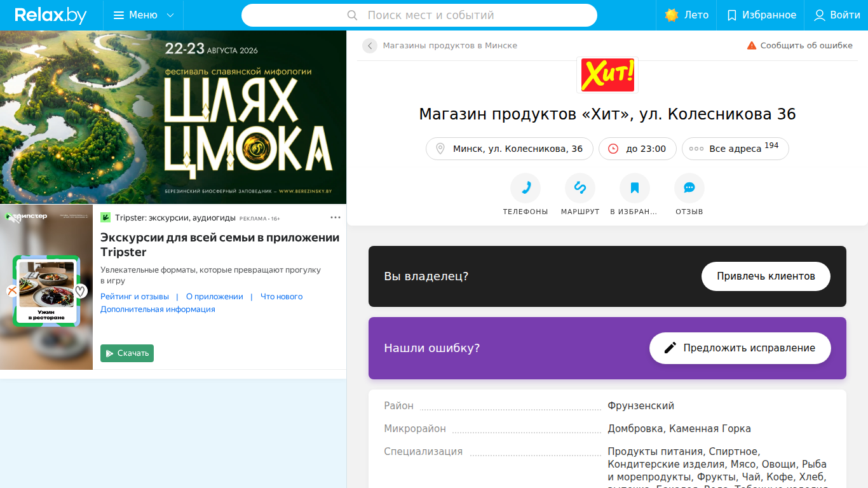Viewport: 868px width, 488px height.
Task: Click the Отзыв speech bubble icon
Action: 689,188
